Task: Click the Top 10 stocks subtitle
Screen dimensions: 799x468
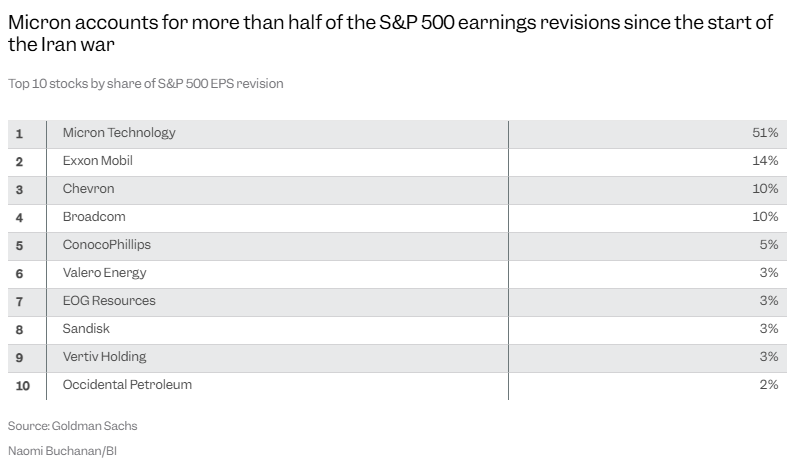Action: click(146, 84)
